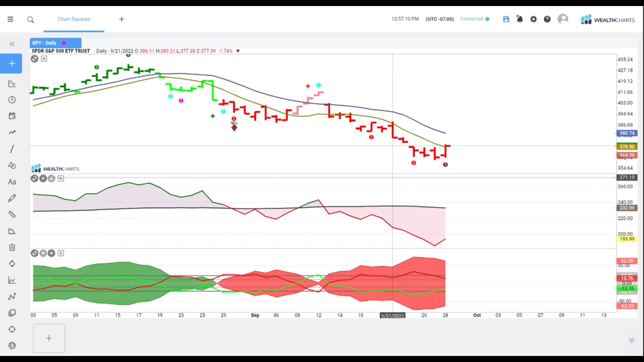
Task: Open alerts bell notifications
Action: [520, 19]
